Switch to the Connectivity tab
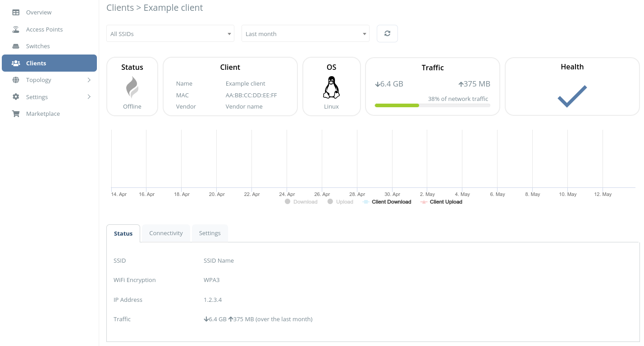The height and width of the screenshot is (346, 644). [x=166, y=233]
